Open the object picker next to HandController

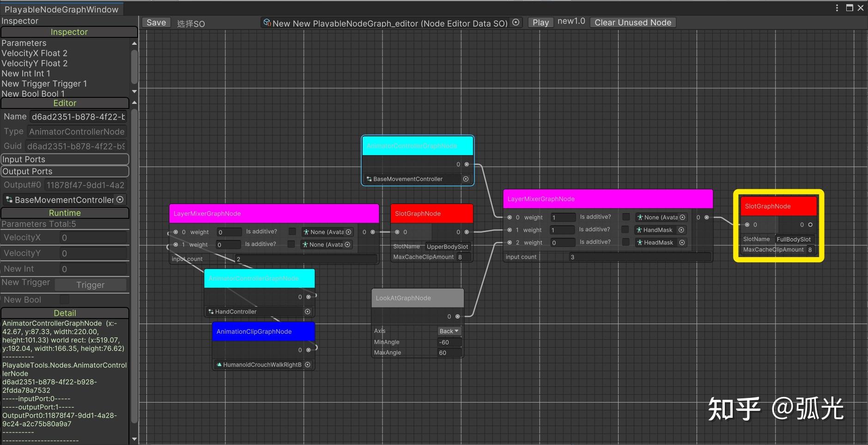(307, 311)
